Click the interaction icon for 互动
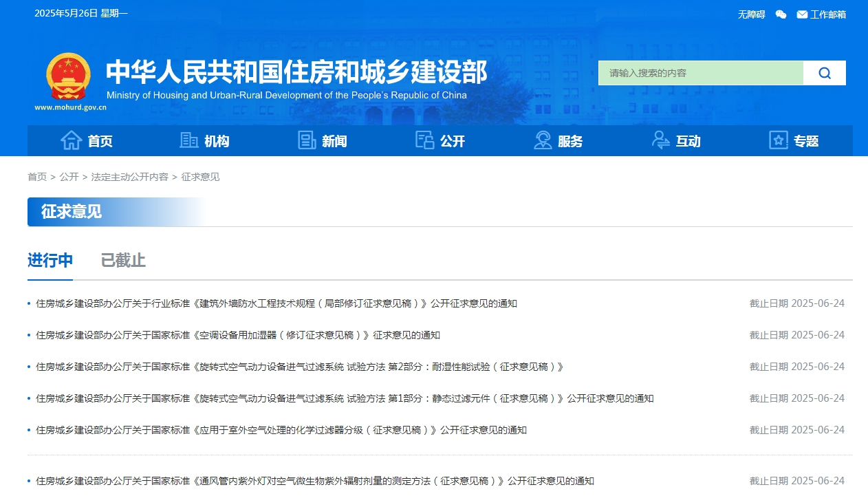Screen dimensions: 868x496 661,140
